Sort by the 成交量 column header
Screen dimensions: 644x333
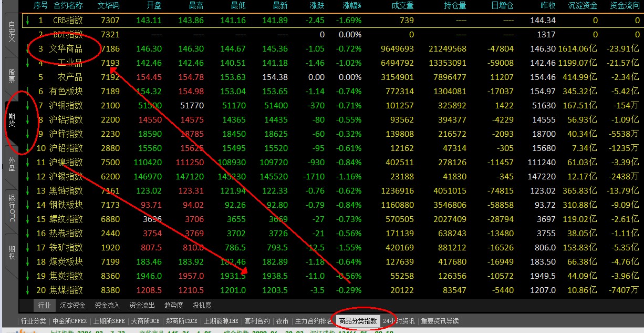point(402,5)
